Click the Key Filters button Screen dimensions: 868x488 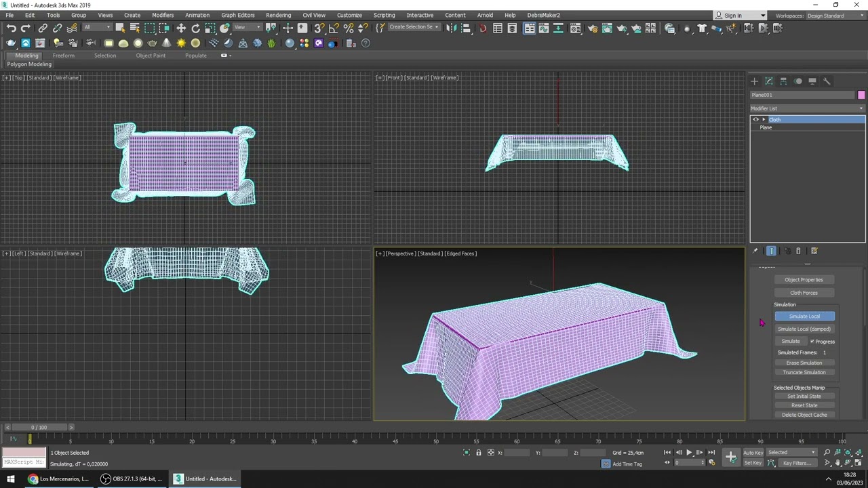796,464
